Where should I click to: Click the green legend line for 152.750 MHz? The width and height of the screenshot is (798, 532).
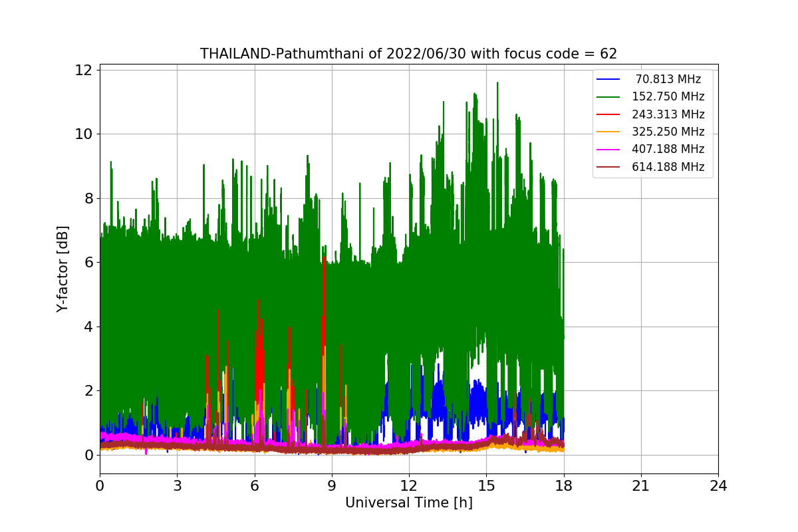pos(608,96)
